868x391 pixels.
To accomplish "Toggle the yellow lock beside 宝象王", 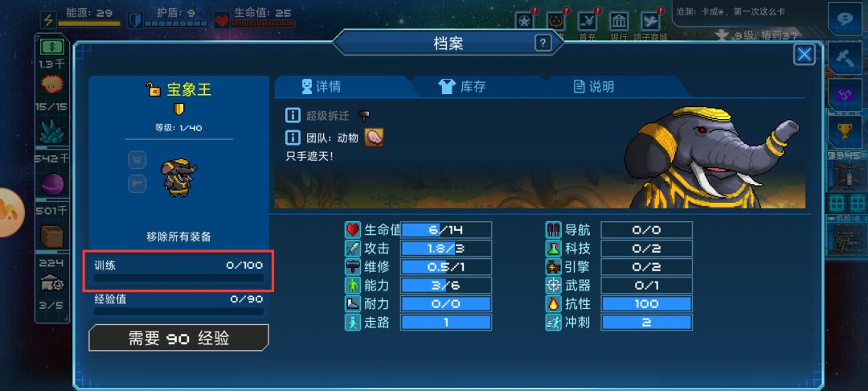I will click(x=153, y=88).
